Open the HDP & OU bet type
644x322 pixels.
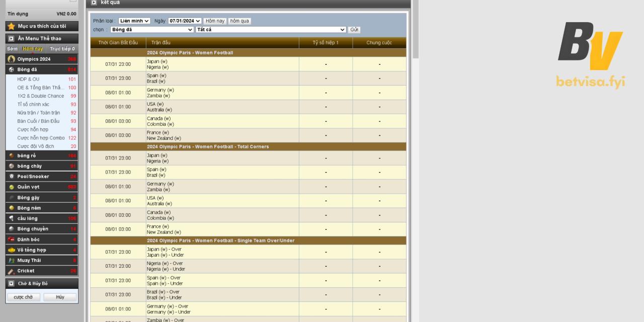(x=28, y=79)
